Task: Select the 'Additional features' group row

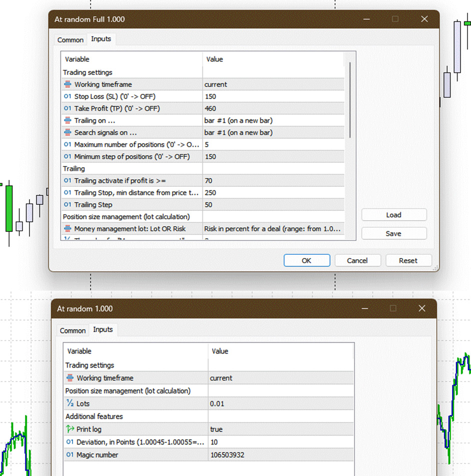Action: pyautogui.click(x=209, y=417)
